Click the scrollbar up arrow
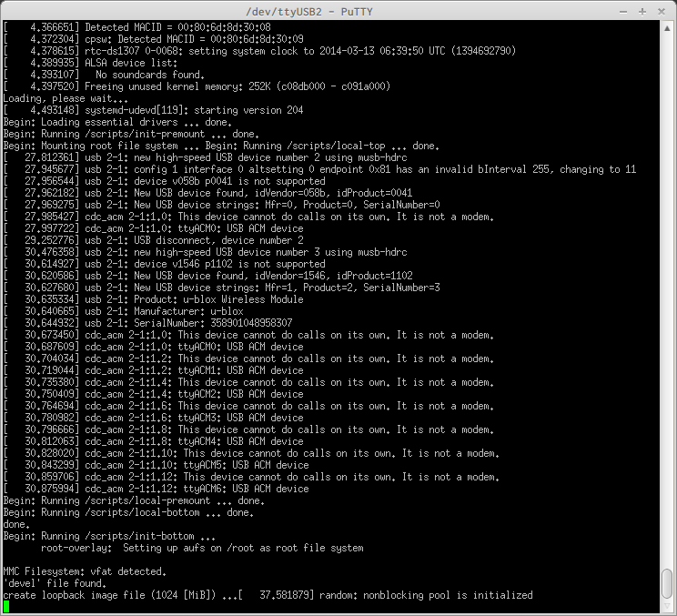Viewport: 677px width, 616px height. [x=667, y=28]
